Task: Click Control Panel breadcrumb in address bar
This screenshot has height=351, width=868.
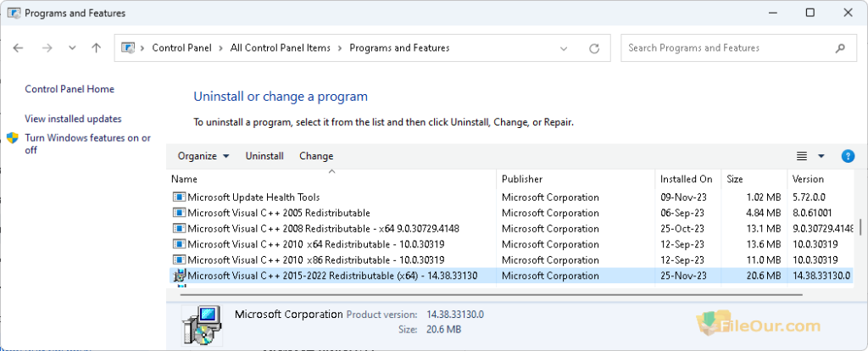Action: coord(181,48)
